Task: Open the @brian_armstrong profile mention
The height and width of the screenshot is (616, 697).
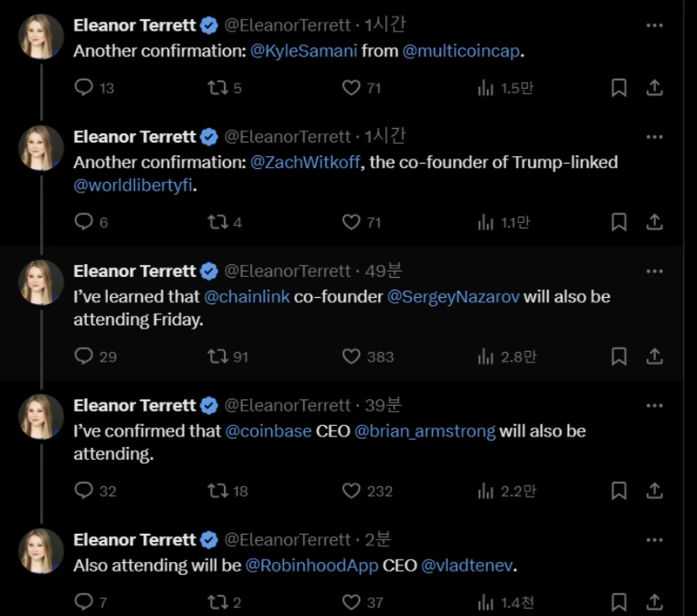Action: pos(425,431)
